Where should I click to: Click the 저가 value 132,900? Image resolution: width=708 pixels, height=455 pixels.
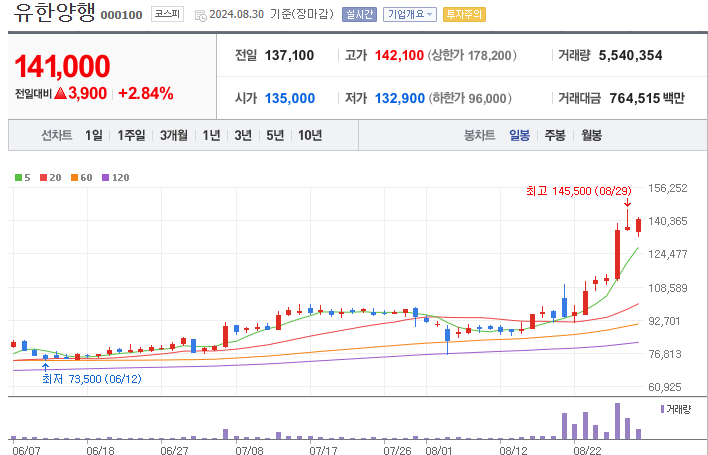(x=400, y=98)
